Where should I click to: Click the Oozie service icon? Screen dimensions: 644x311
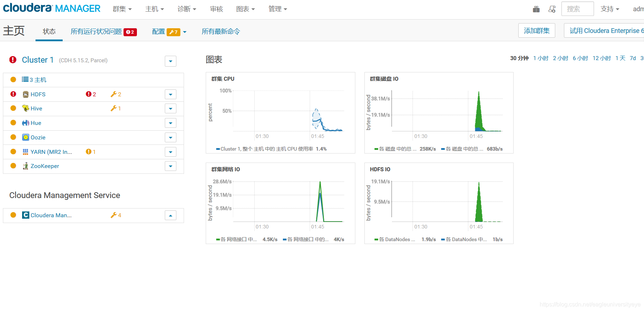[x=26, y=137]
